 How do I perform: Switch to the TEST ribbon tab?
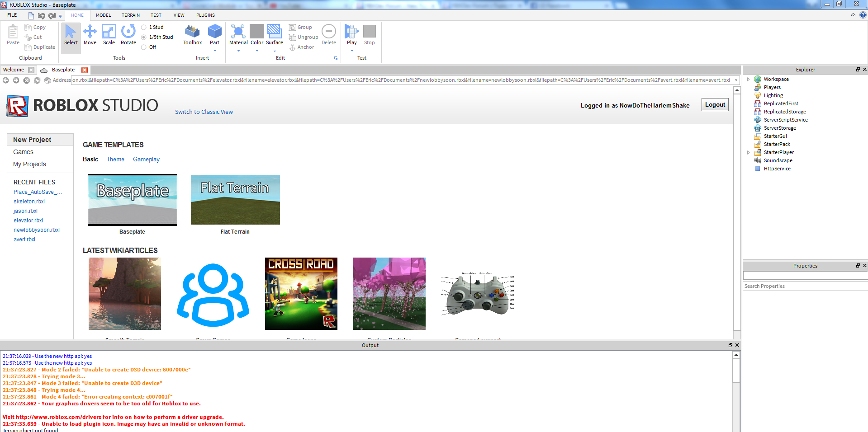pos(156,15)
